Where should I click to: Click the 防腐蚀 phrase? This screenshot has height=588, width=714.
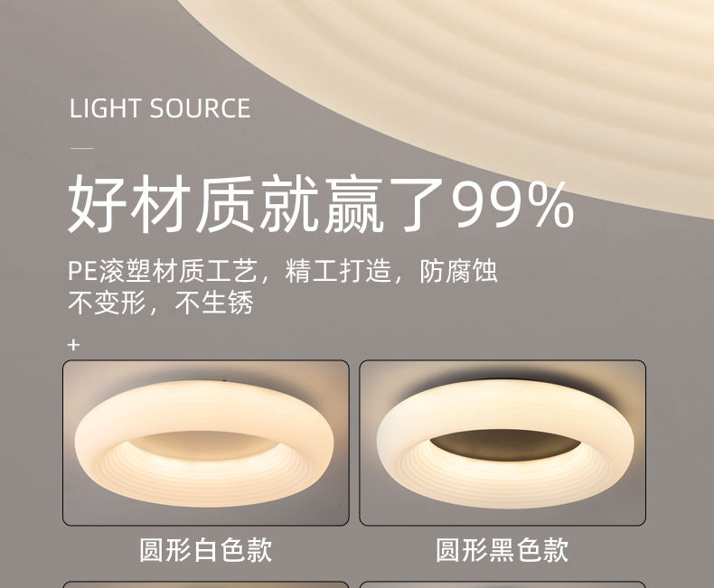point(458,271)
